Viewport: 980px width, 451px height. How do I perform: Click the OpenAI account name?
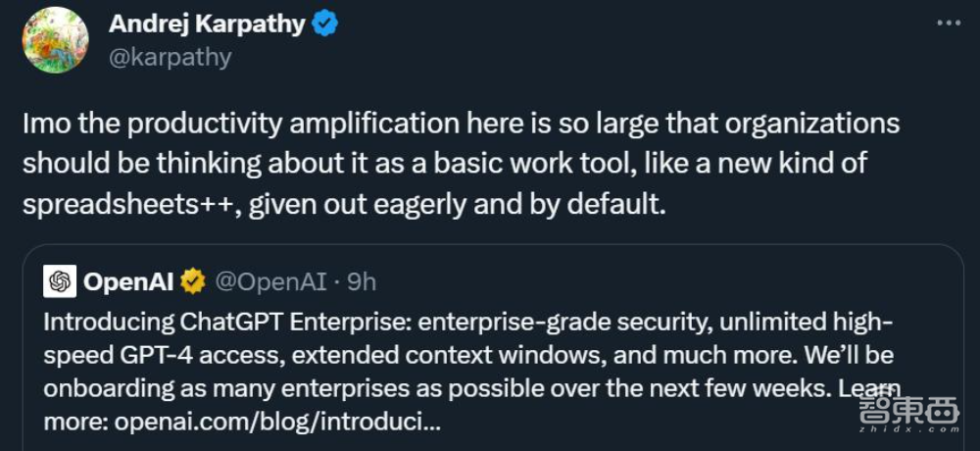pyautogui.click(x=128, y=282)
